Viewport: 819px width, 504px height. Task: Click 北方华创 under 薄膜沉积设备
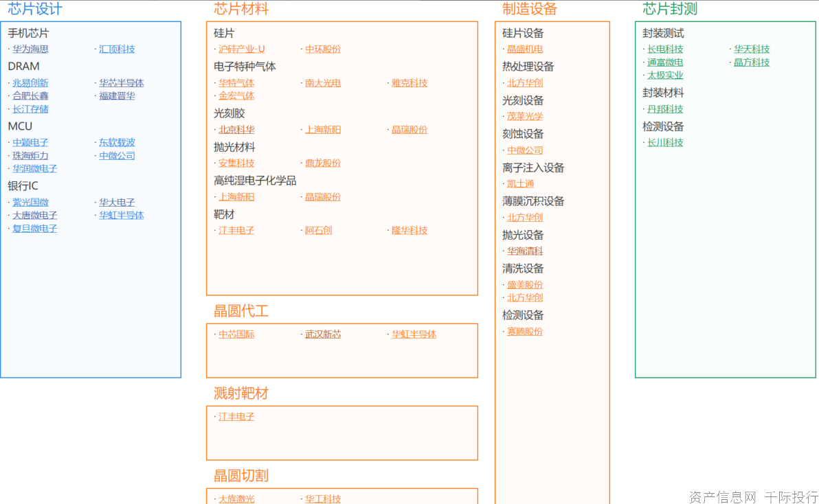click(x=525, y=218)
